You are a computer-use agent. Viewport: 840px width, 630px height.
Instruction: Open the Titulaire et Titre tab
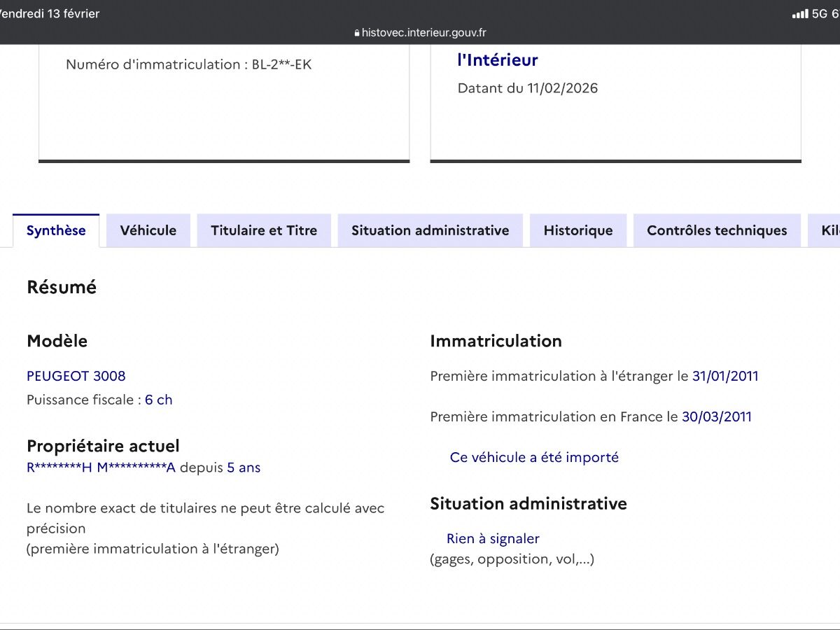pyautogui.click(x=264, y=231)
